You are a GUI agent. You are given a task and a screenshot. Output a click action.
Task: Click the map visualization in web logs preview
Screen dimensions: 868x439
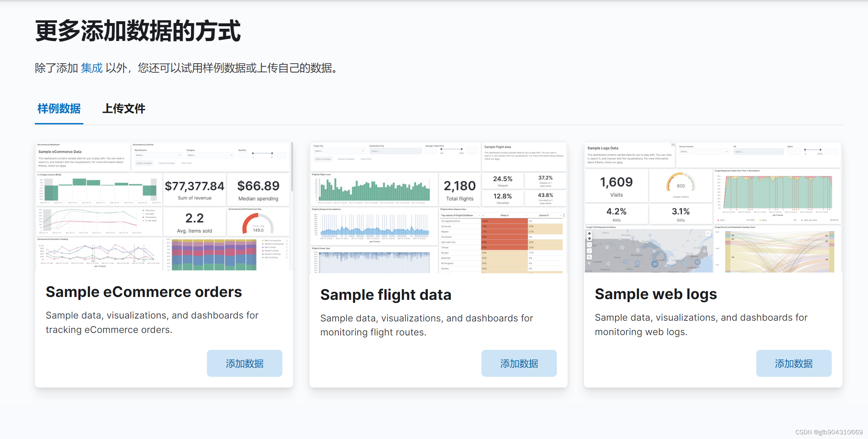648,251
